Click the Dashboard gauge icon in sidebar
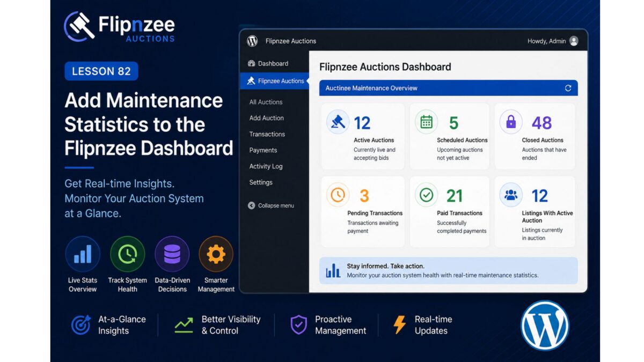This screenshot has height=362, width=644. click(x=251, y=63)
